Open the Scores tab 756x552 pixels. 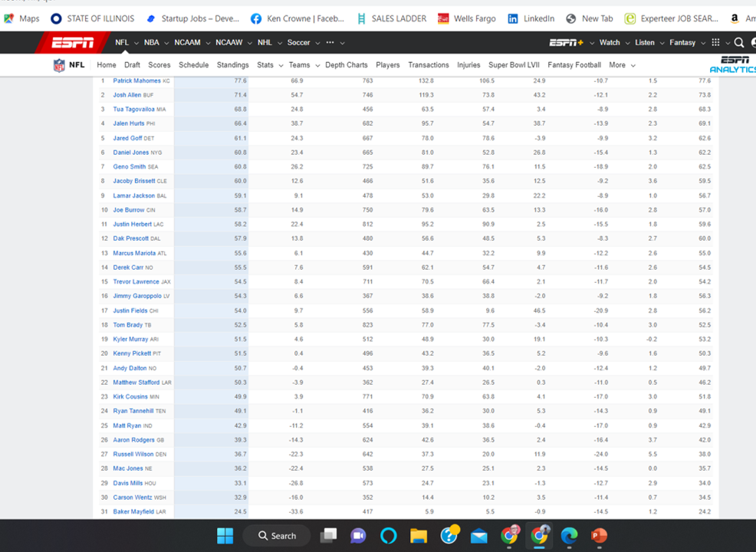point(159,65)
